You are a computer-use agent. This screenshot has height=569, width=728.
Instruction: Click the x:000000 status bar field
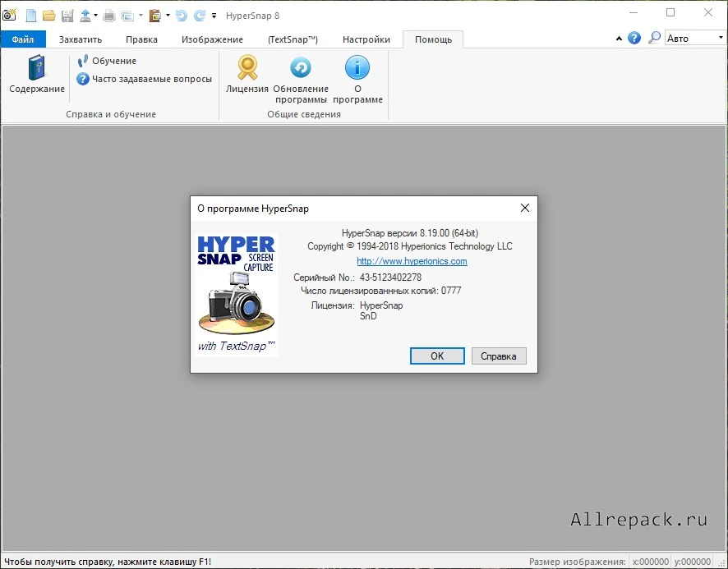[x=651, y=562]
